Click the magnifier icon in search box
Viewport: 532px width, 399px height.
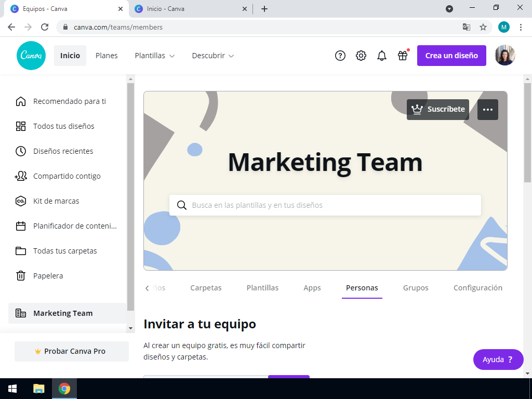click(182, 205)
